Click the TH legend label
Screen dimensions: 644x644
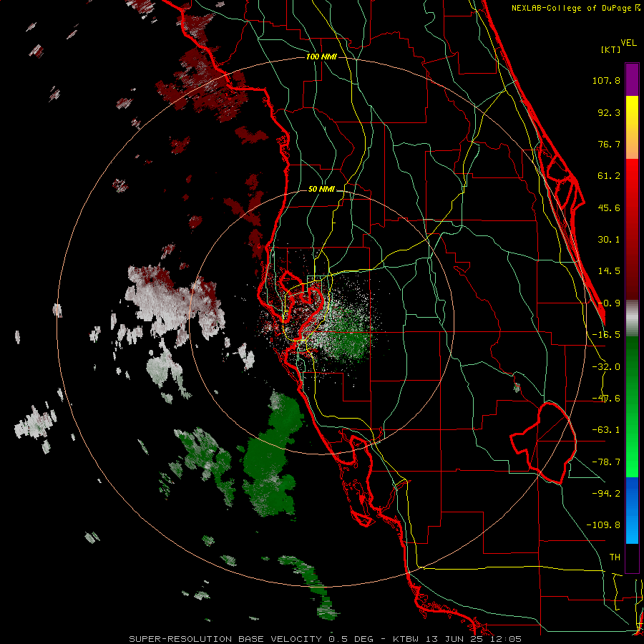615,557
